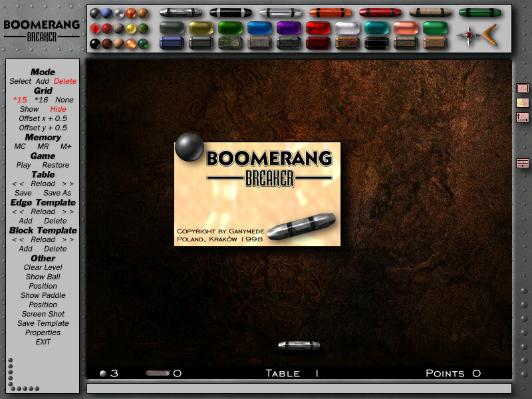
Task: Select the spiked star bonus item
Action: tap(469, 35)
